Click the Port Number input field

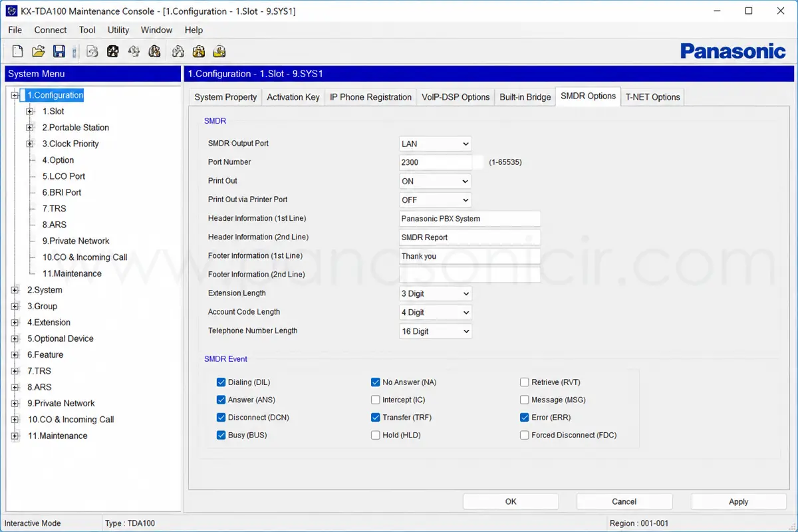pyautogui.click(x=442, y=162)
